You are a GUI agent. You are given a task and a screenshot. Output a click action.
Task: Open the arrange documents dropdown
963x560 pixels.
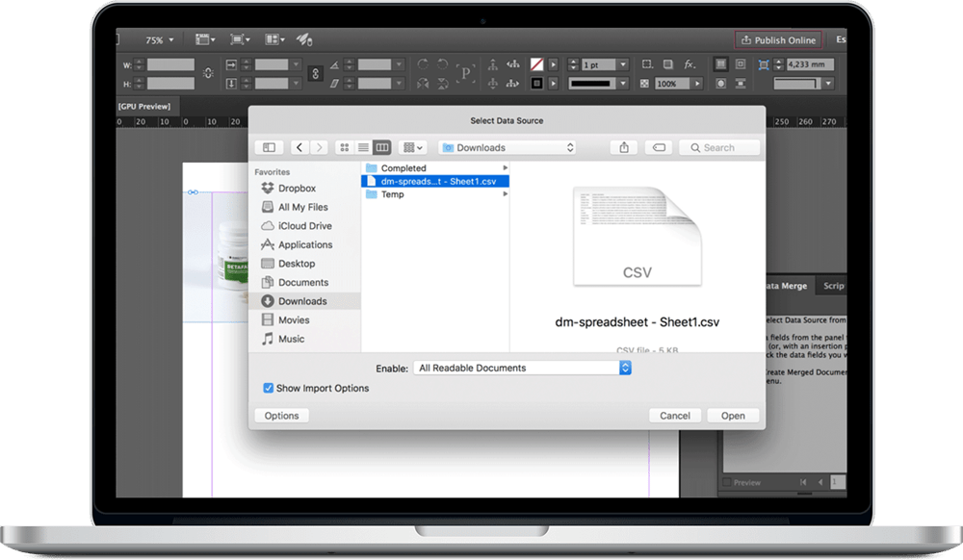pyautogui.click(x=275, y=39)
